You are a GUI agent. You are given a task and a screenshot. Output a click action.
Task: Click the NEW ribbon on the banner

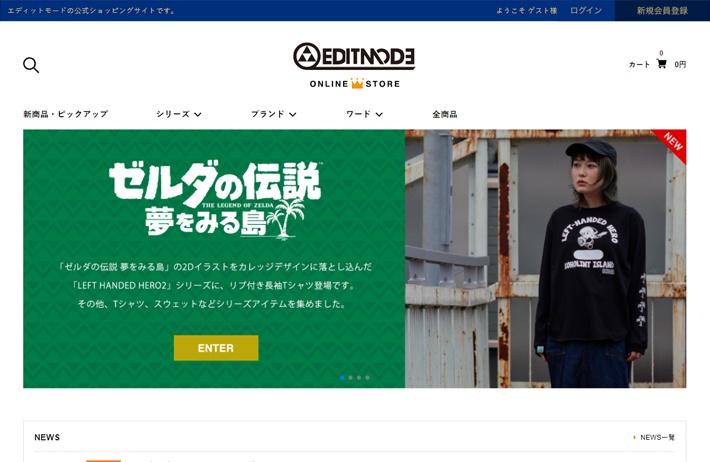(x=672, y=143)
